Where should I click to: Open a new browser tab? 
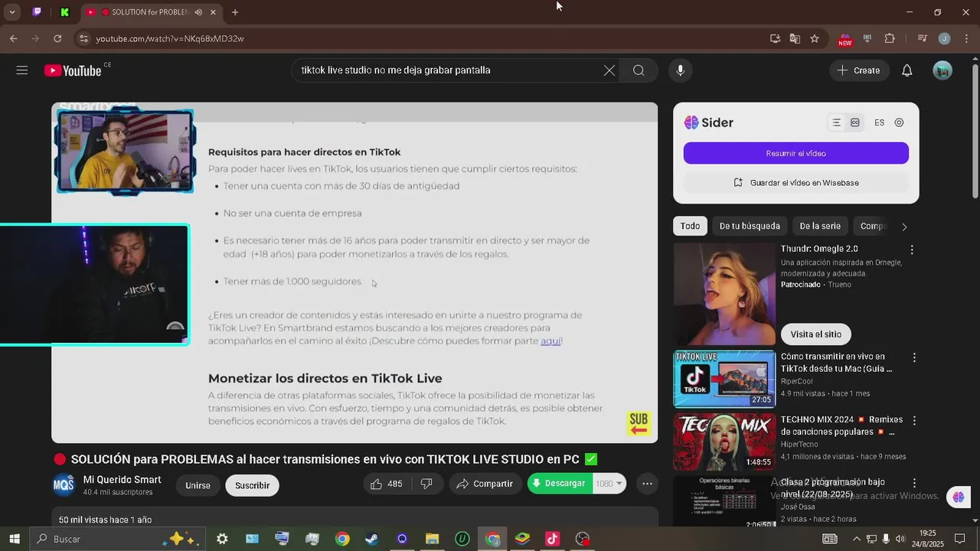[235, 12]
